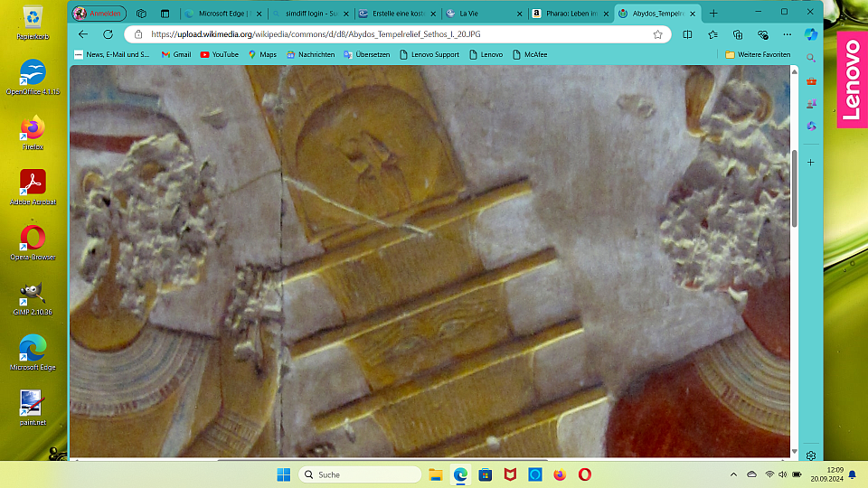Screen dimensions: 868x488
Task: Open Edge settings and more menu
Action: [x=788, y=34]
